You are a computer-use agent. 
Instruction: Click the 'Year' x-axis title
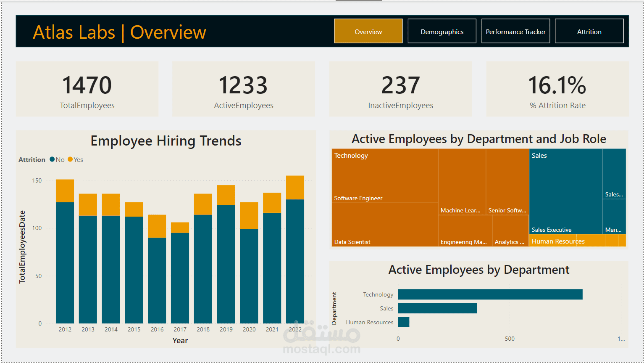coord(180,341)
